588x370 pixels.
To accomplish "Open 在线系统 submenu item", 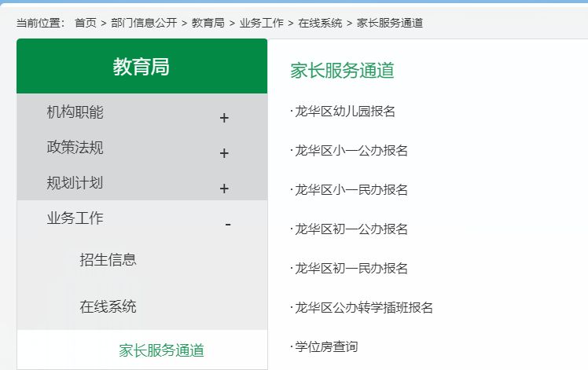I will [108, 306].
